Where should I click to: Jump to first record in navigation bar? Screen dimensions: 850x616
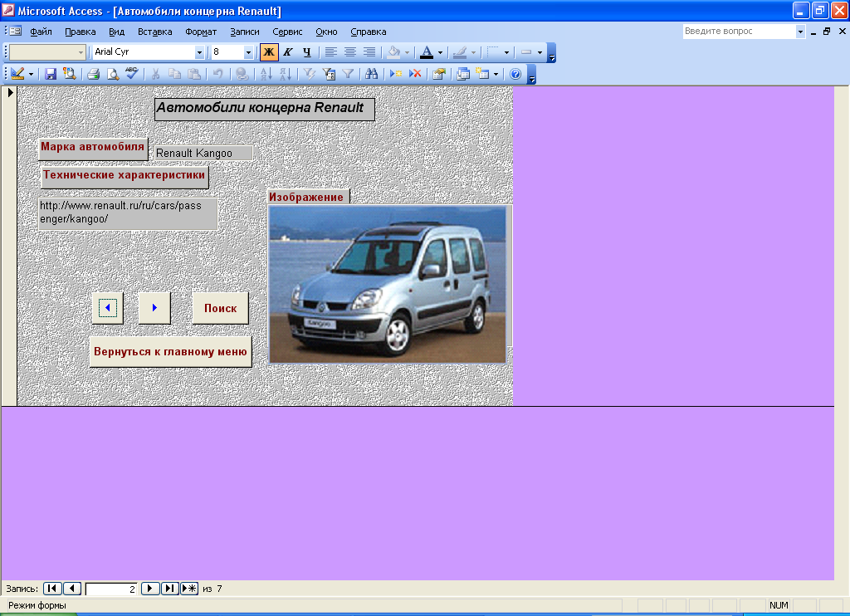52,589
